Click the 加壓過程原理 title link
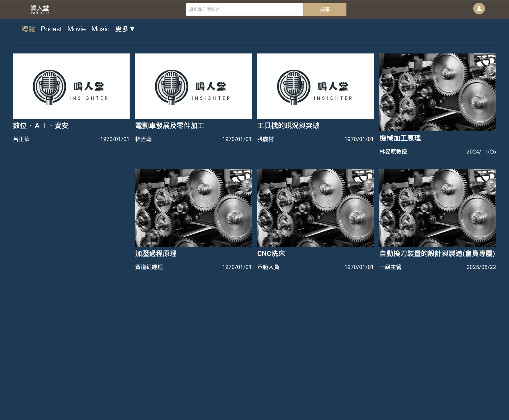Screen dimensions: 509x420 pyautogui.click(x=156, y=254)
